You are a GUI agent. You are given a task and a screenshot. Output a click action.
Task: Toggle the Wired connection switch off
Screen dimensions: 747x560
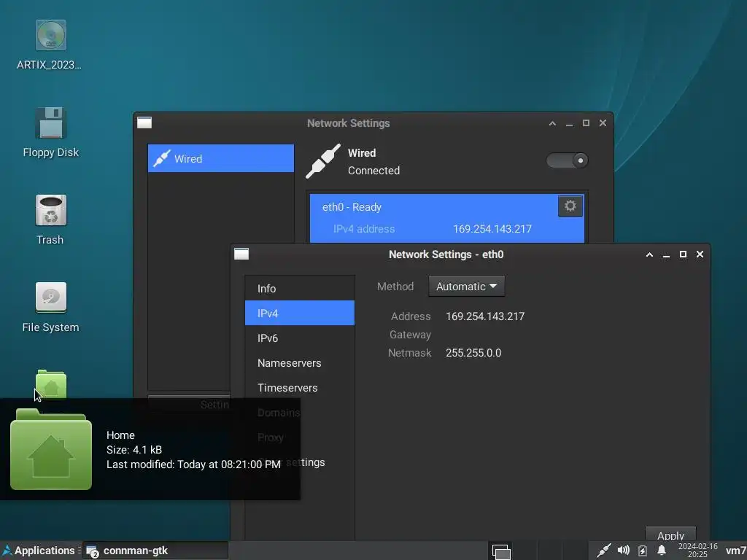tap(567, 160)
